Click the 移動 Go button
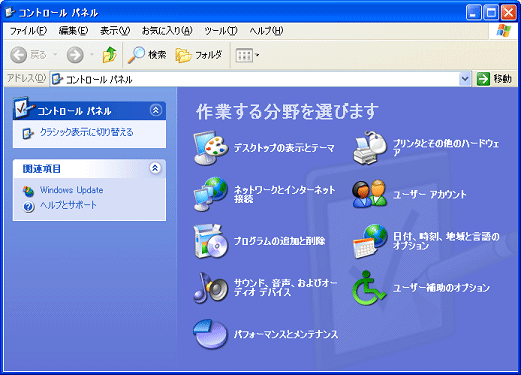Screen dimensions: 521x375 click(494, 79)
